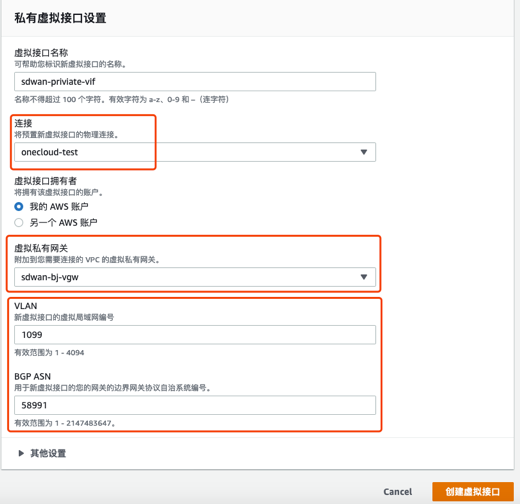The width and height of the screenshot is (520, 504).
Task: Click the BGP ASN field containing 58991
Action: point(195,405)
